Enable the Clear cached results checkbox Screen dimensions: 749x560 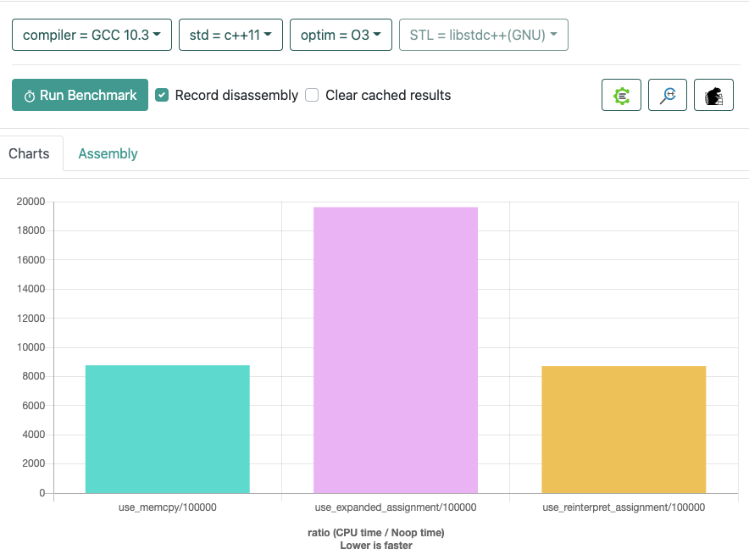click(312, 95)
